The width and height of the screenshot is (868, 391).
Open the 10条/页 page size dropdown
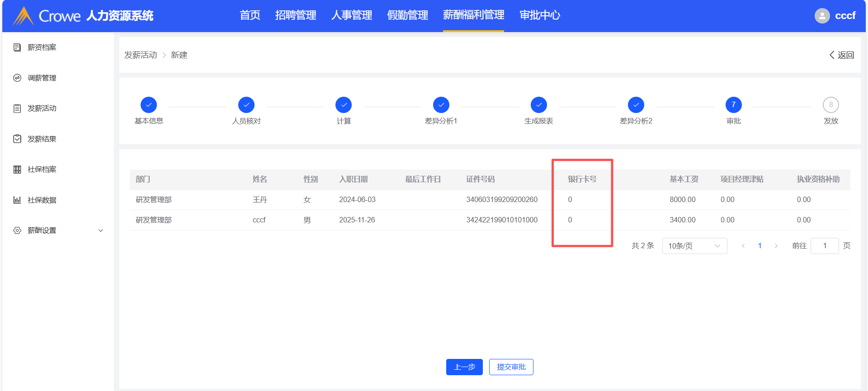[694, 246]
